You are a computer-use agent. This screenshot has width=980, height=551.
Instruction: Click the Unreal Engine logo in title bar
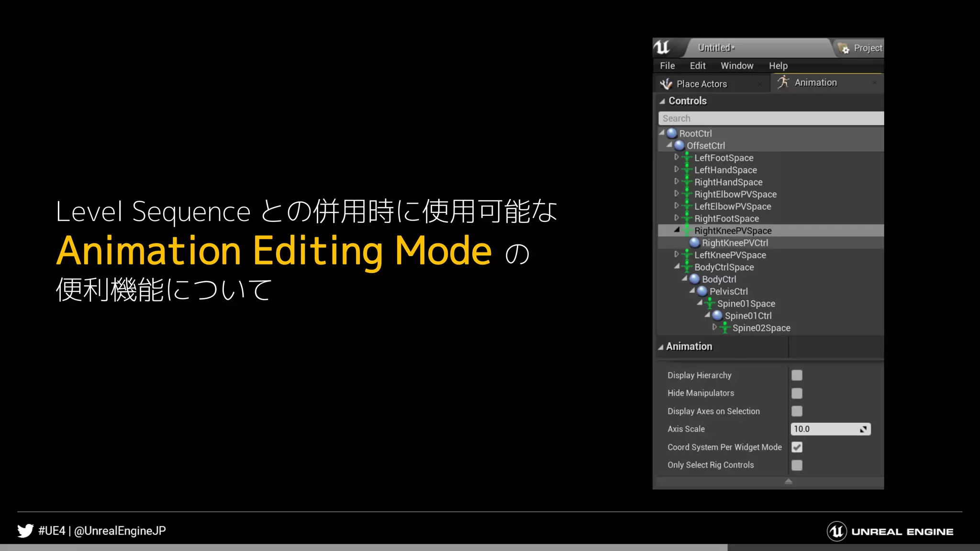pyautogui.click(x=663, y=47)
